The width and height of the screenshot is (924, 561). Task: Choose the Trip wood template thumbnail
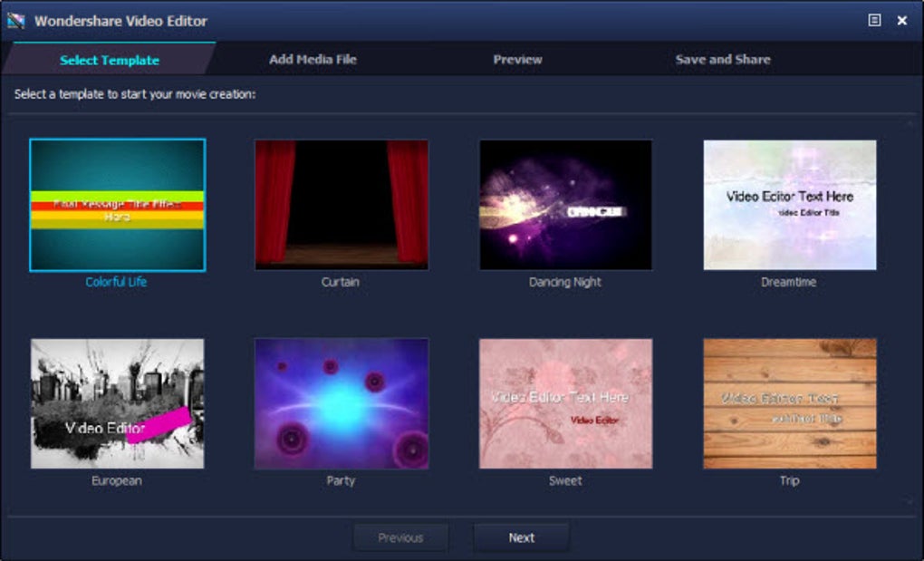pyautogui.click(x=790, y=403)
